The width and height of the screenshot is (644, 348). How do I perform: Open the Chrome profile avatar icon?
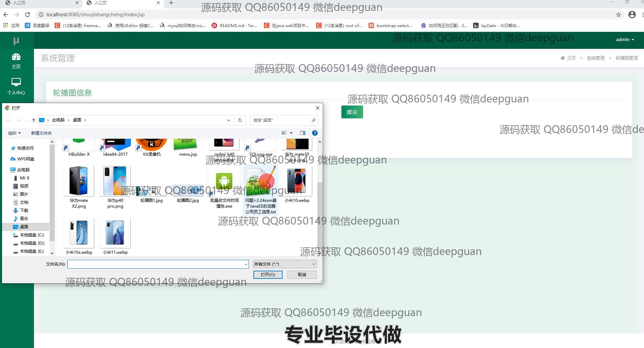click(x=632, y=15)
